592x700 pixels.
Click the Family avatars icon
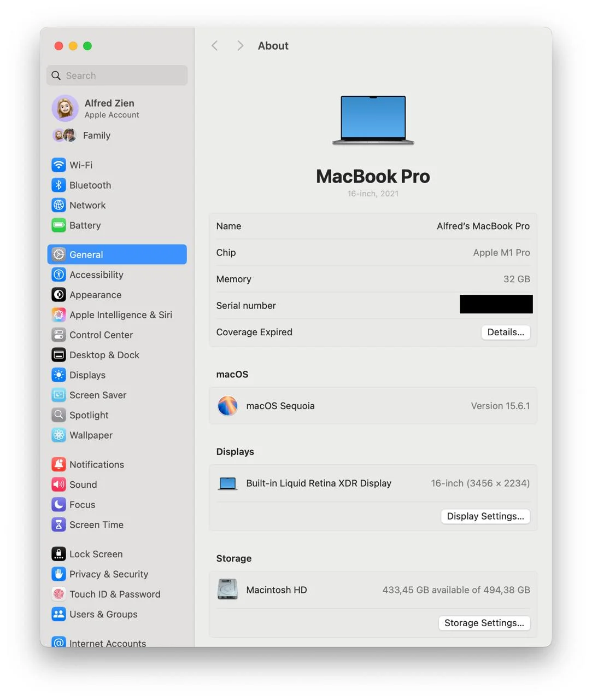[65, 135]
